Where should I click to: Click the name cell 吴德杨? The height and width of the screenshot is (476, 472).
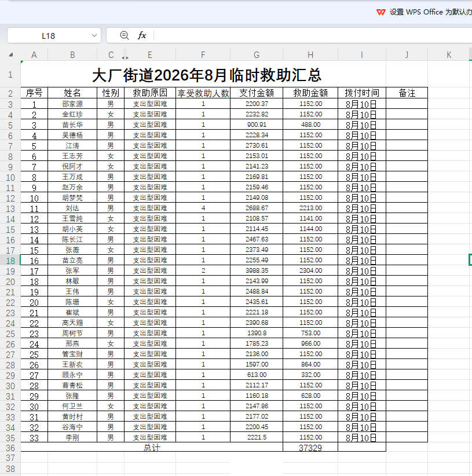[x=72, y=135]
